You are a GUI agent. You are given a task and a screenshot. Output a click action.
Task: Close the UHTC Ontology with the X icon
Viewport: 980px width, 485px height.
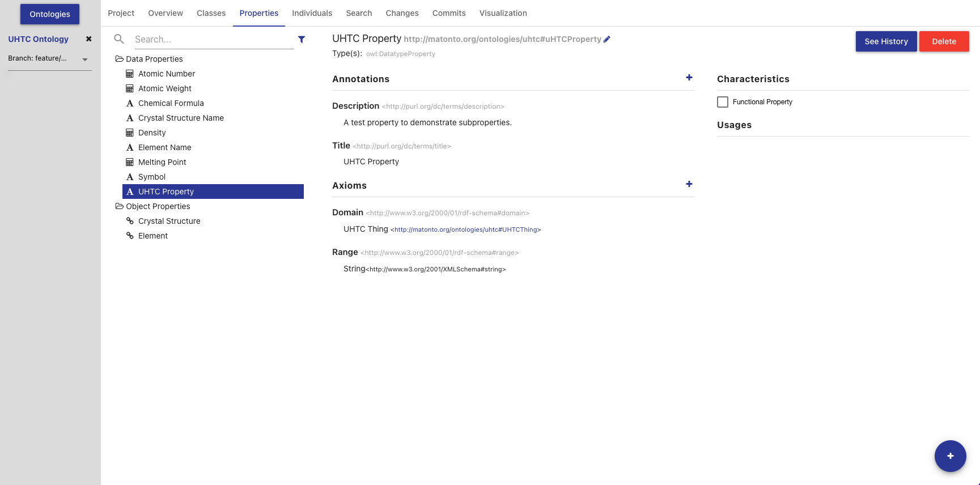point(88,39)
